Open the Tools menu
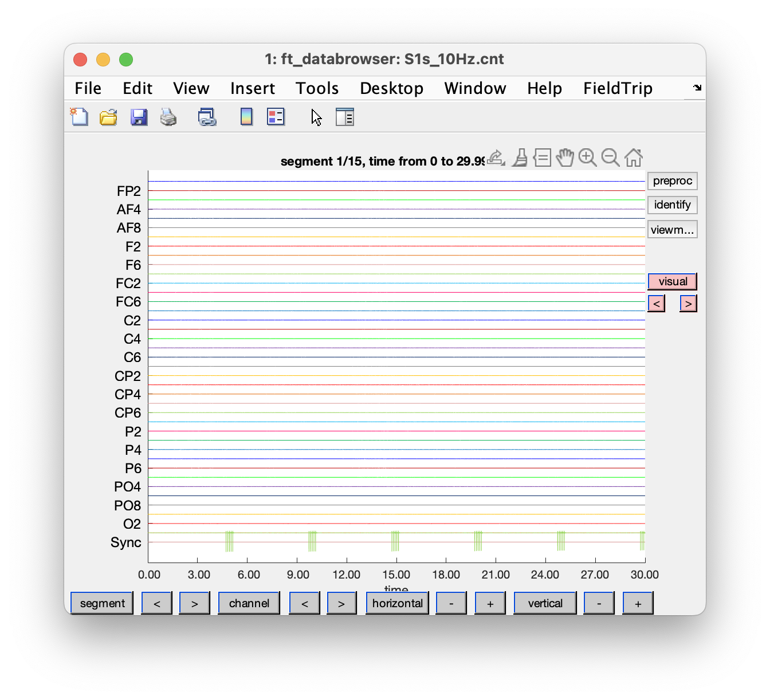This screenshot has height=700, width=770. (x=317, y=88)
